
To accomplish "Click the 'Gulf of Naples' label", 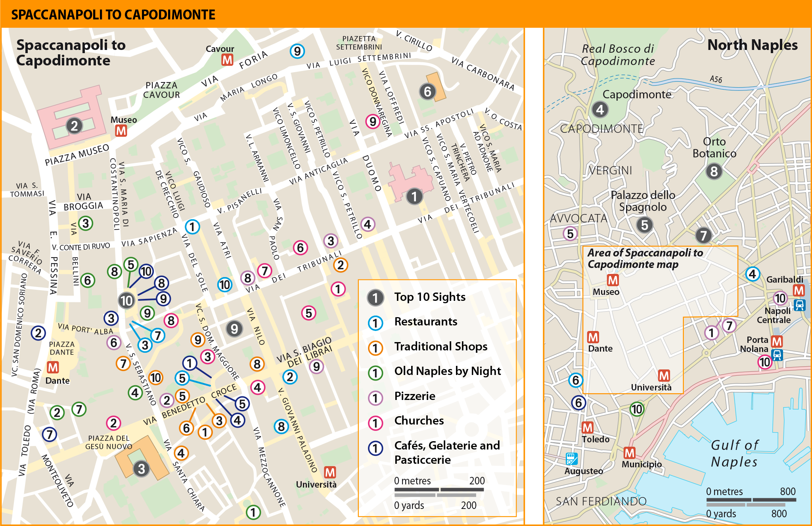I will click(734, 453).
